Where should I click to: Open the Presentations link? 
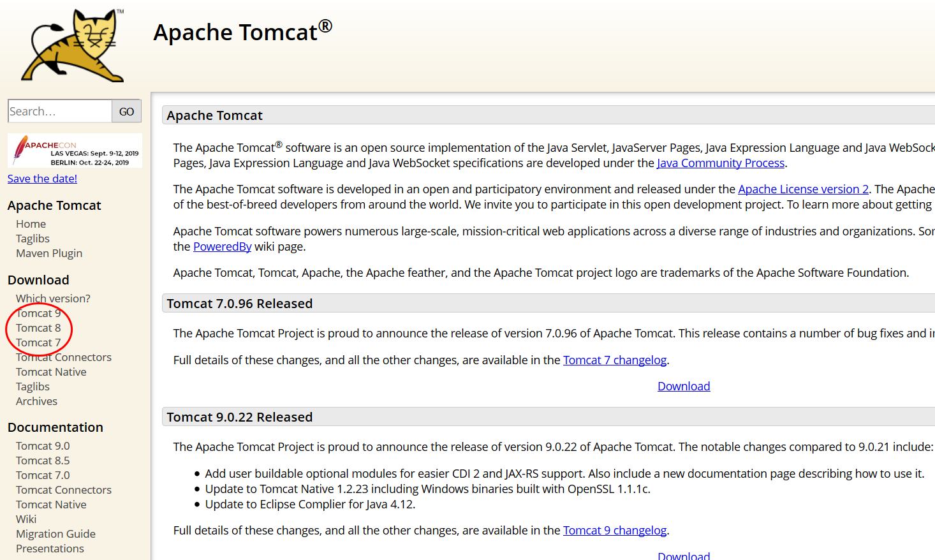pos(50,549)
